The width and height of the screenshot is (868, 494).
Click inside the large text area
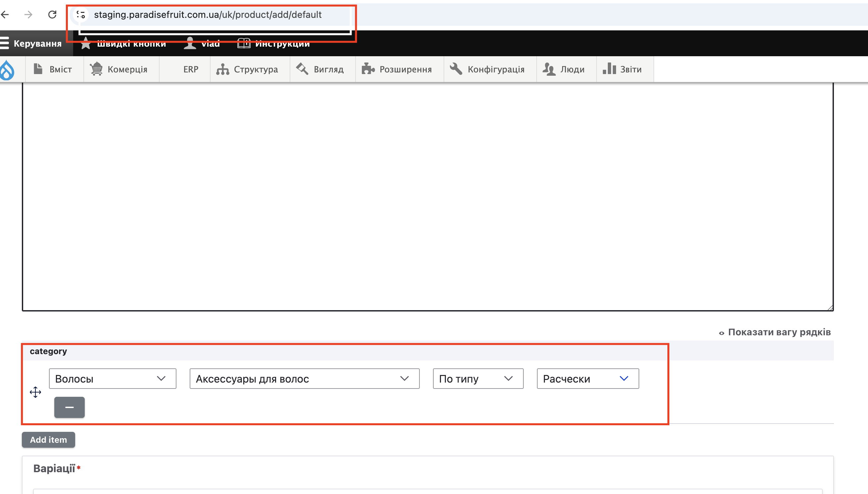tap(428, 197)
